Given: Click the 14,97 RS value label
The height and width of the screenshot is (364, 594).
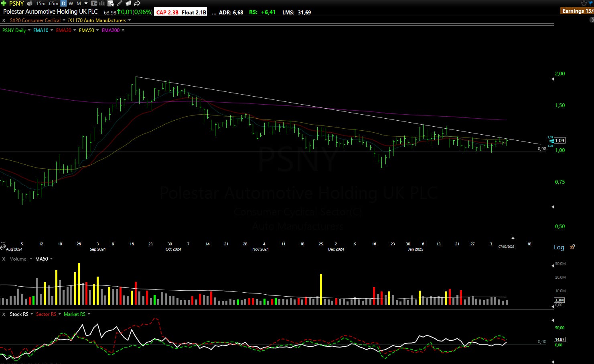Looking at the screenshot, I should [x=560, y=339].
